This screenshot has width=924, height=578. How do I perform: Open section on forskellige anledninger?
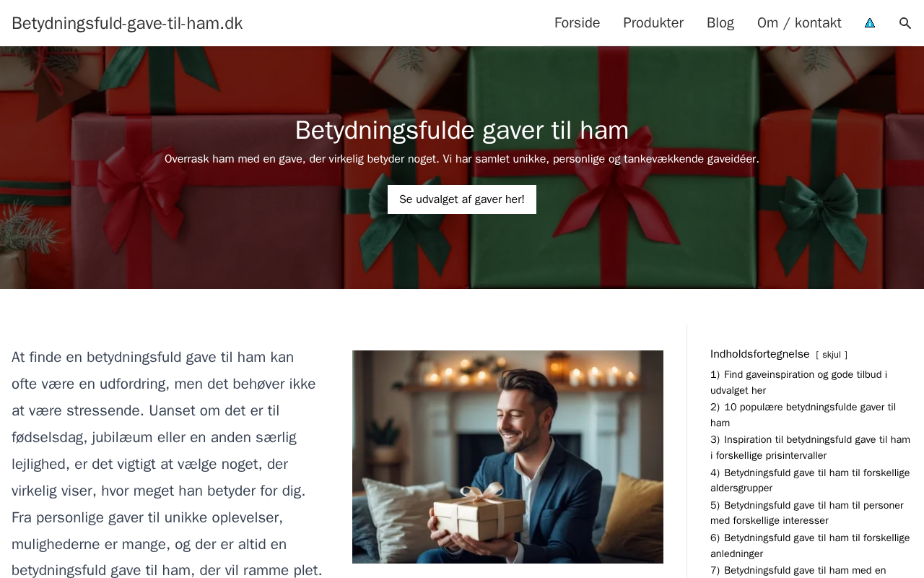(810, 545)
